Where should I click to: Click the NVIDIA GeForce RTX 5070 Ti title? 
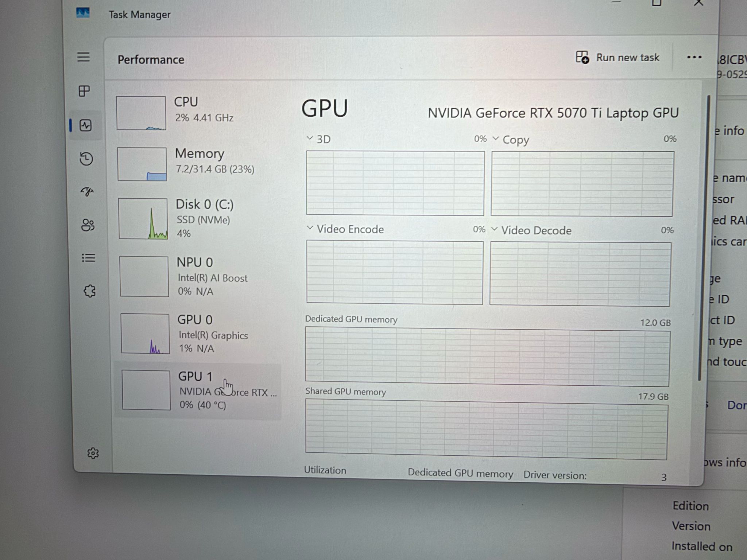pos(553,113)
